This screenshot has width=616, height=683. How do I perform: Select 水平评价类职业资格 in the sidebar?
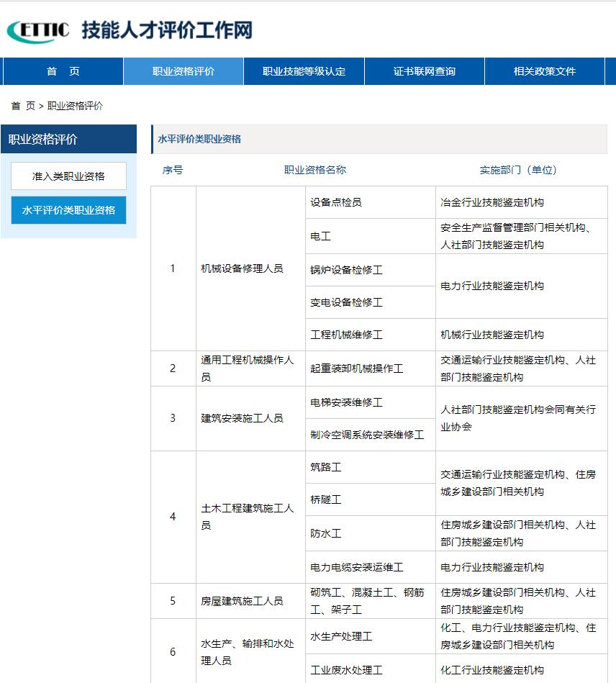point(68,211)
